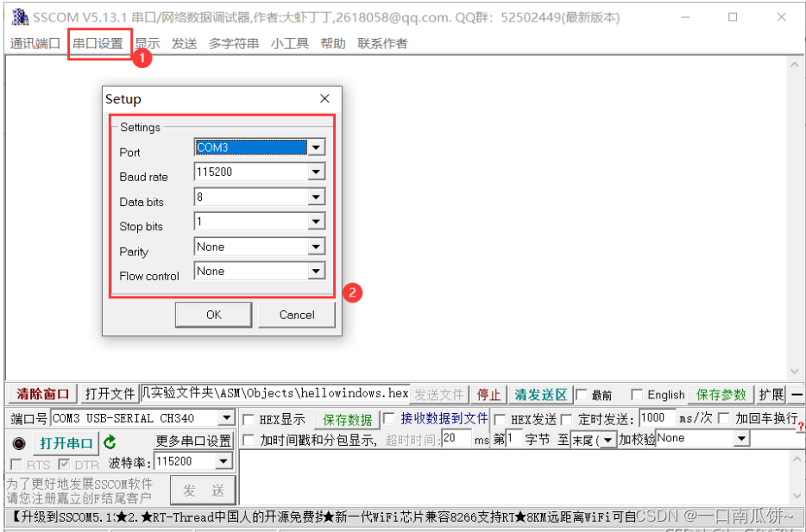The height and width of the screenshot is (532, 806).
Task: Open the 显示 menu
Action: tap(148, 44)
